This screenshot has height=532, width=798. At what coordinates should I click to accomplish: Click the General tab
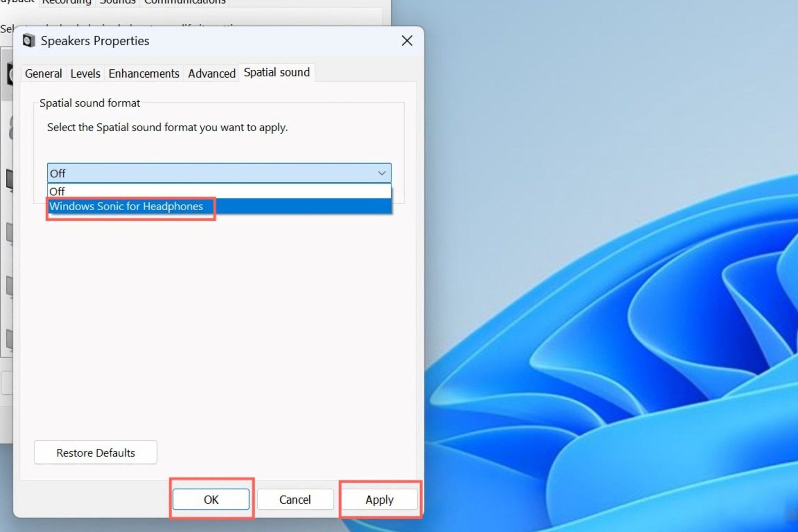pyautogui.click(x=42, y=72)
